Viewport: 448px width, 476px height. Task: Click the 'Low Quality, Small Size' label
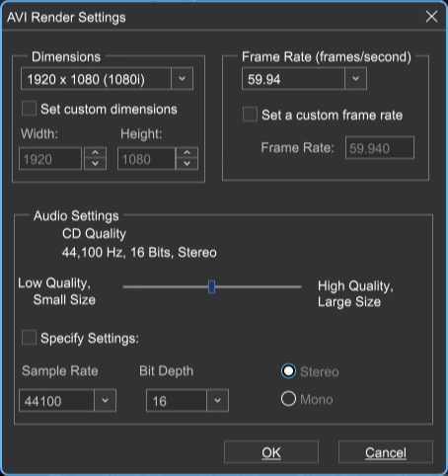(56, 291)
